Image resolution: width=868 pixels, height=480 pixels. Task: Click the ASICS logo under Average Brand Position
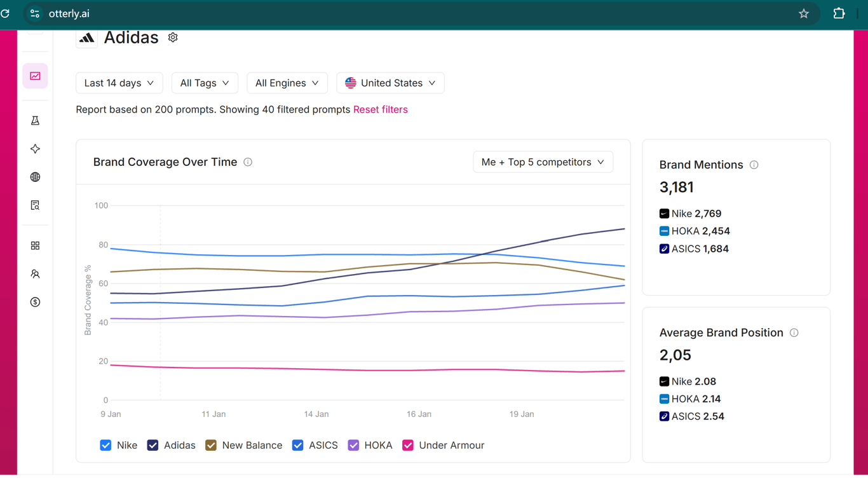pos(664,416)
